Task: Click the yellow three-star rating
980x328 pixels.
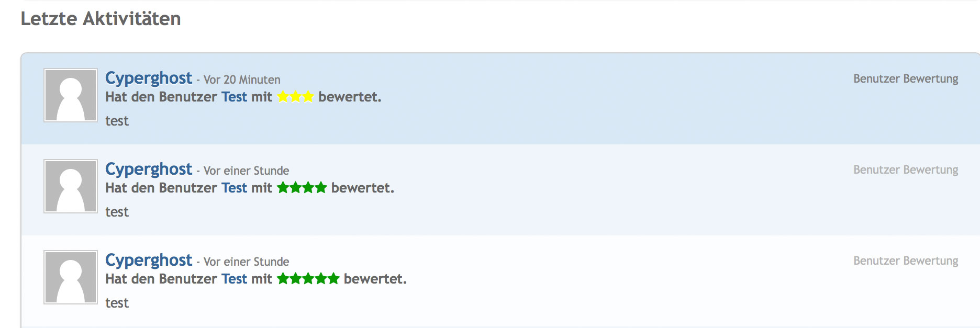Action: [x=295, y=97]
